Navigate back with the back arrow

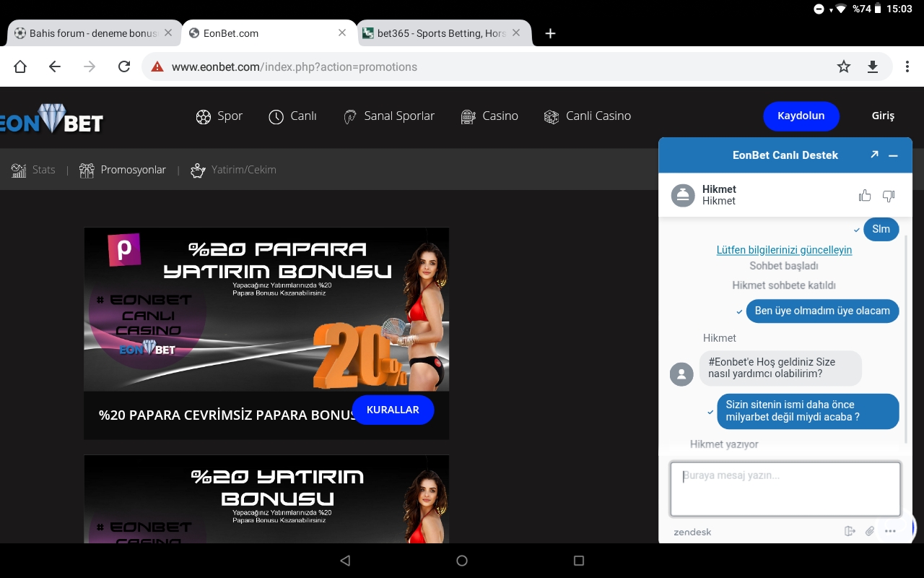(55, 66)
